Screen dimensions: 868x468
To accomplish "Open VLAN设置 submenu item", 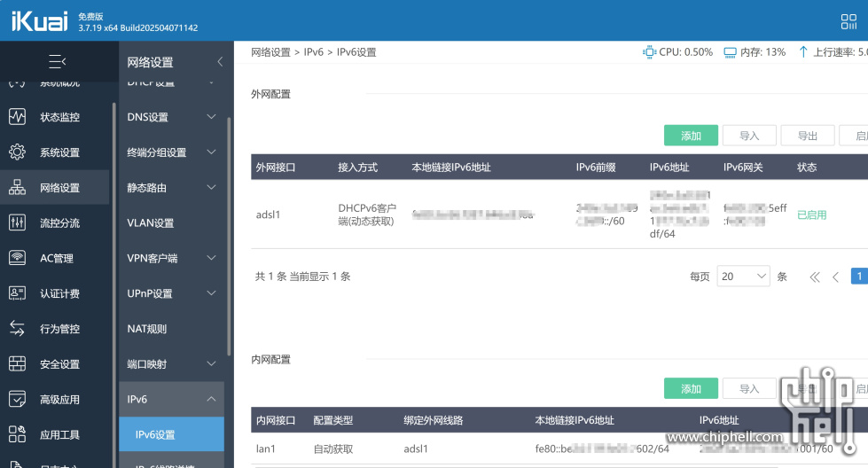I will click(x=151, y=223).
